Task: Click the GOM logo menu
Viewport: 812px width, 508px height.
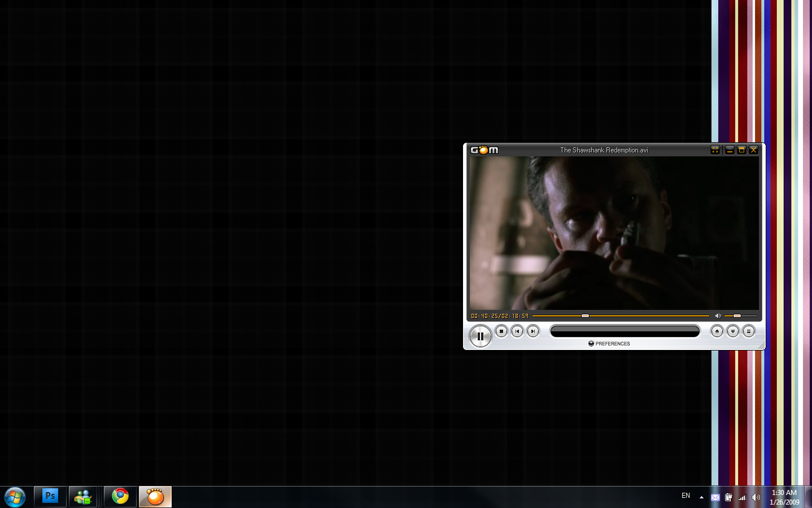Action: [484, 150]
